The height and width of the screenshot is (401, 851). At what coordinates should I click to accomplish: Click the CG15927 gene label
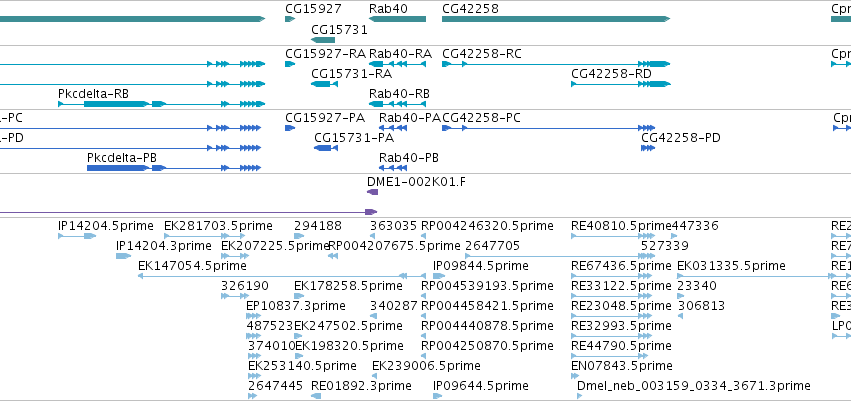tap(313, 9)
